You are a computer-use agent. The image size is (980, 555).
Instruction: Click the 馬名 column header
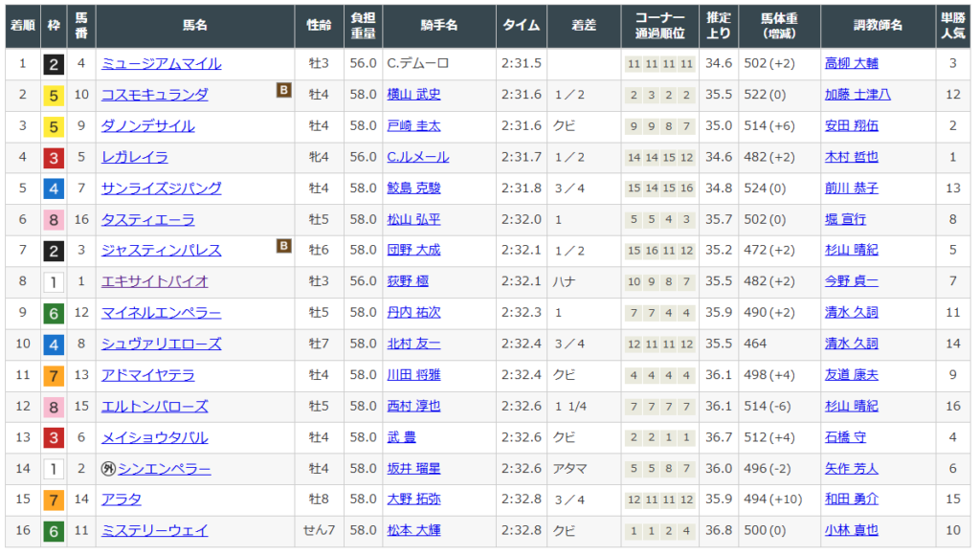(194, 26)
